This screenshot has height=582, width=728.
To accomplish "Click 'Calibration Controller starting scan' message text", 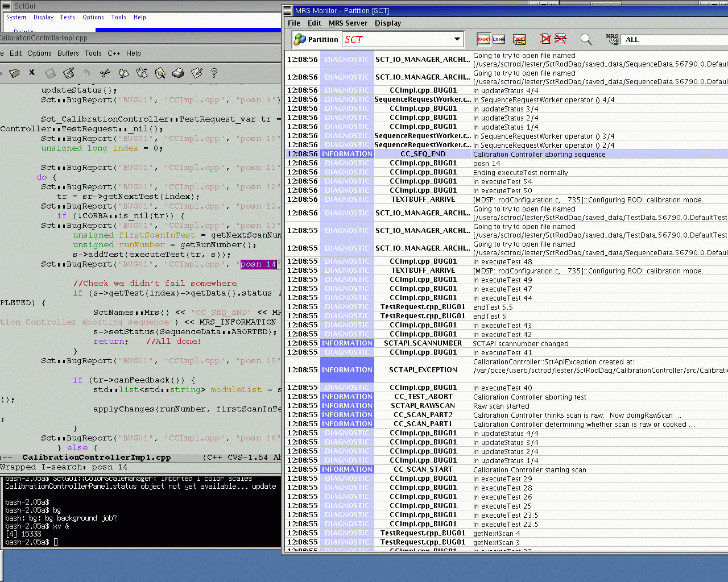I will click(x=530, y=470).
